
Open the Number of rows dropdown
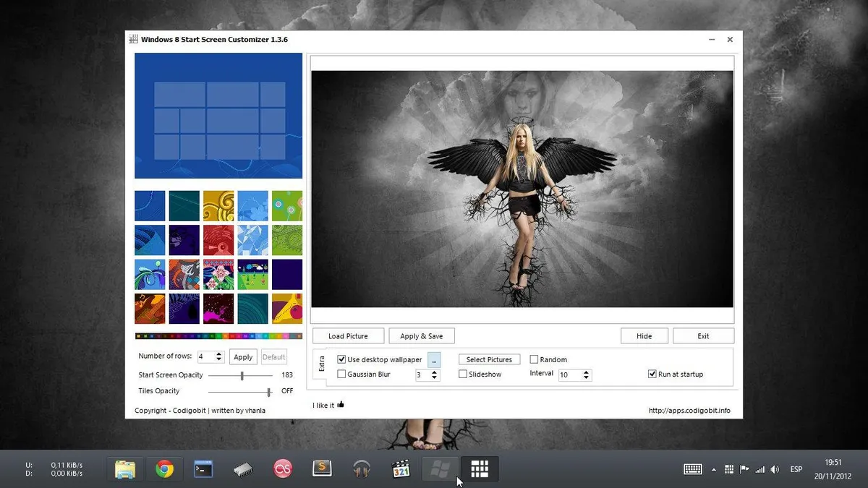coord(217,356)
